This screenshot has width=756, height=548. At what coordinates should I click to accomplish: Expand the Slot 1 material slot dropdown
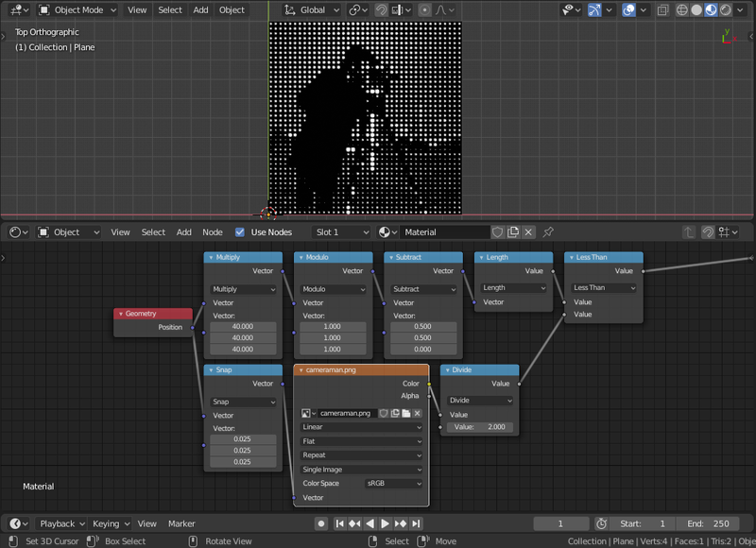click(x=342, y=231)
